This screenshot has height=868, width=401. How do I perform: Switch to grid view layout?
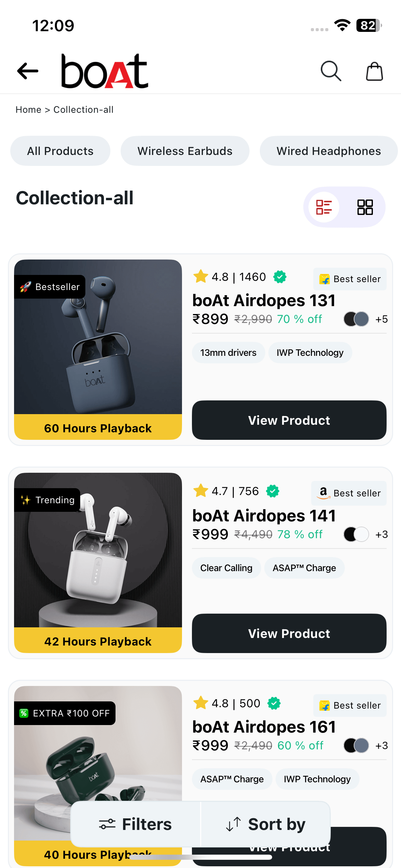(x=365, y=207)
